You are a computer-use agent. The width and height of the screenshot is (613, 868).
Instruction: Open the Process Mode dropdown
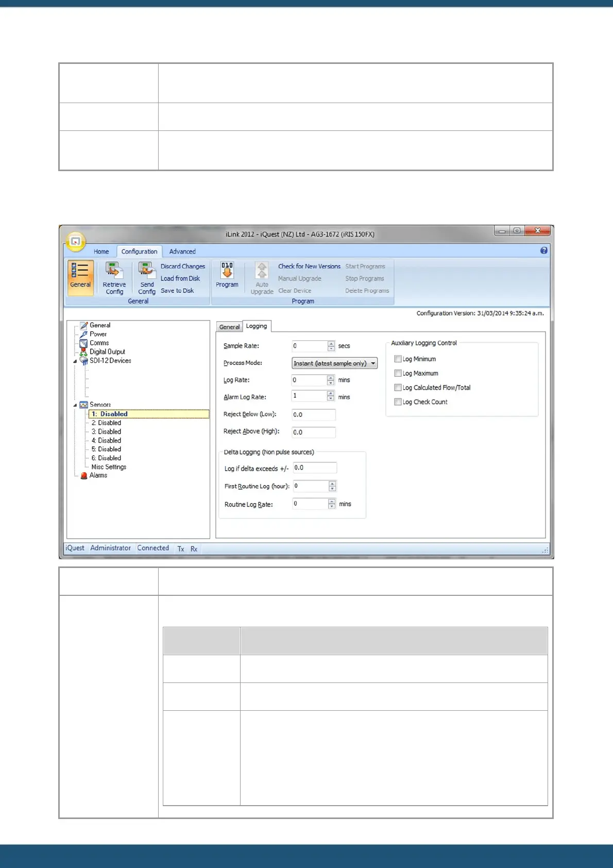pos(334,363)
